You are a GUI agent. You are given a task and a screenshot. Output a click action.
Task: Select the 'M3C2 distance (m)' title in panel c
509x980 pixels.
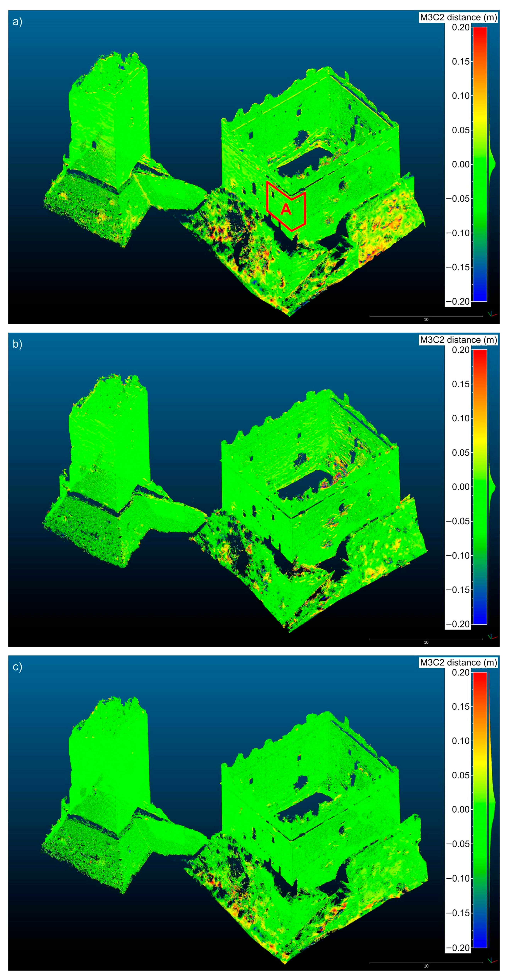458,662
